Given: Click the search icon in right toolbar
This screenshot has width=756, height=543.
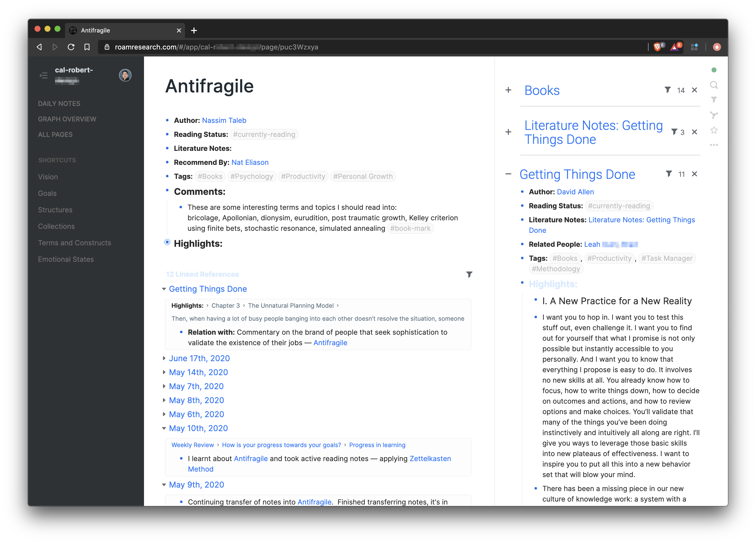Looking at the screenshot, I should point(713,85).
